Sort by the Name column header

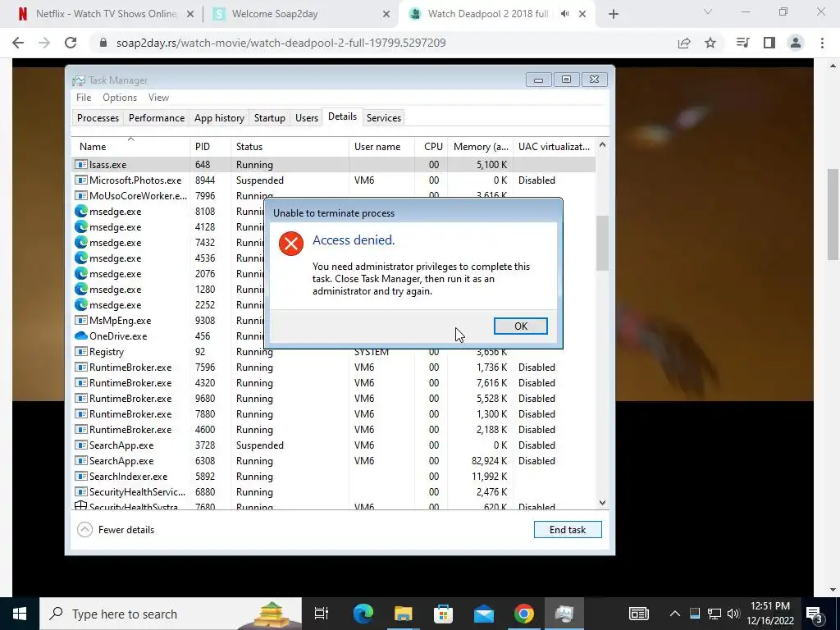130,146
